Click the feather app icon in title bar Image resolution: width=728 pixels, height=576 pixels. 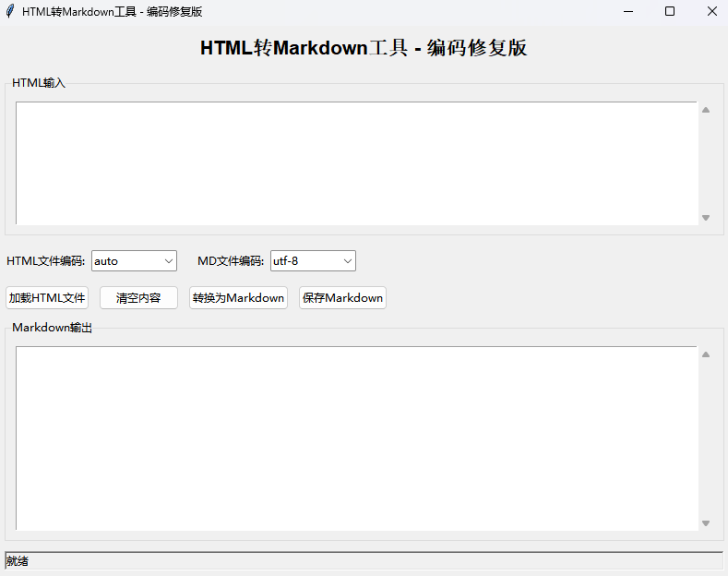click(10, 12)
